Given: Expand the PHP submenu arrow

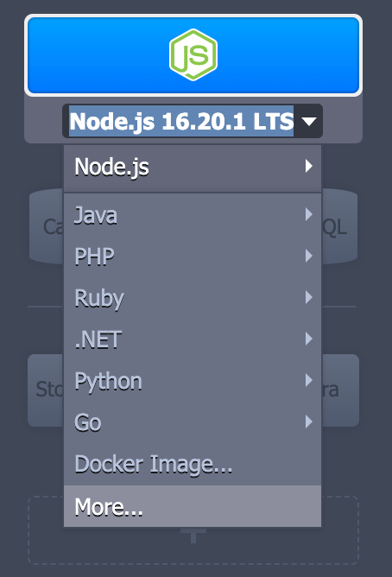Looking at the screenshot, I should point(309,256).
